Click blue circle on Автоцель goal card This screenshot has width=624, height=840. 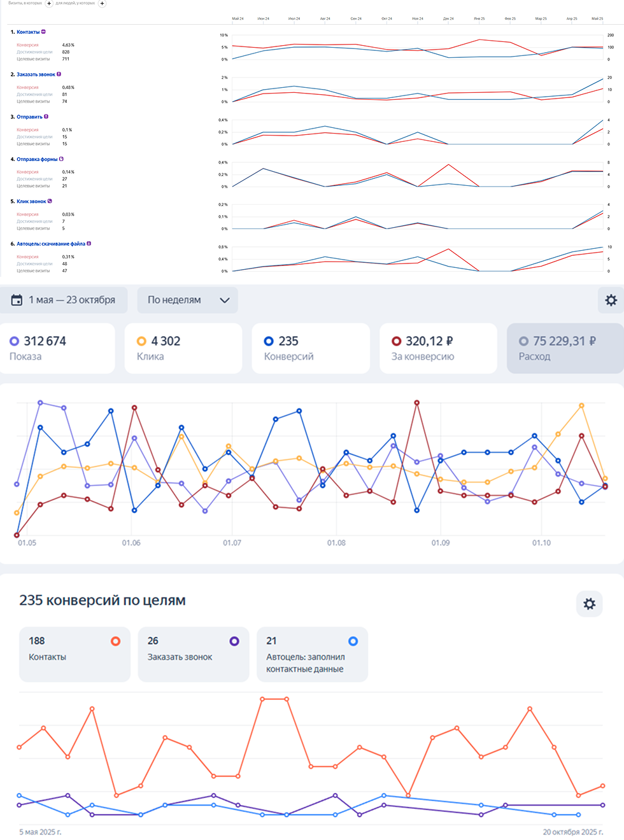[353, 641]
